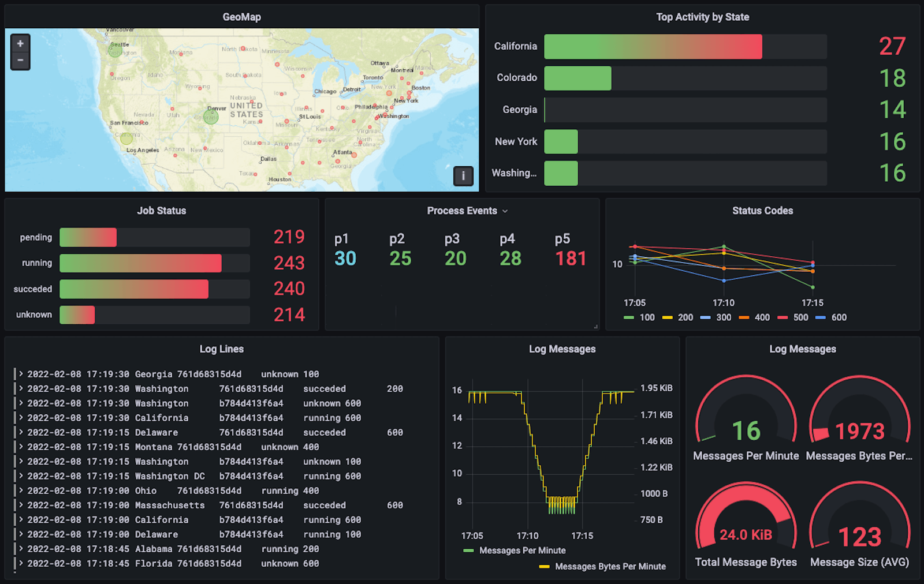Toggle Messages Bytes Per Minute legend series

[602, 567]
